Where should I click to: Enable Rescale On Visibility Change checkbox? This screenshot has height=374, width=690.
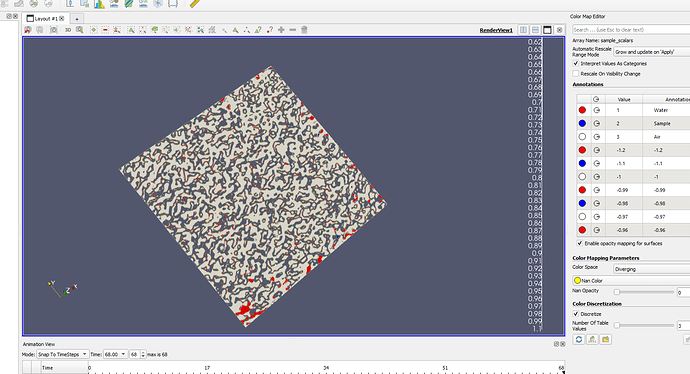(576, 73)
